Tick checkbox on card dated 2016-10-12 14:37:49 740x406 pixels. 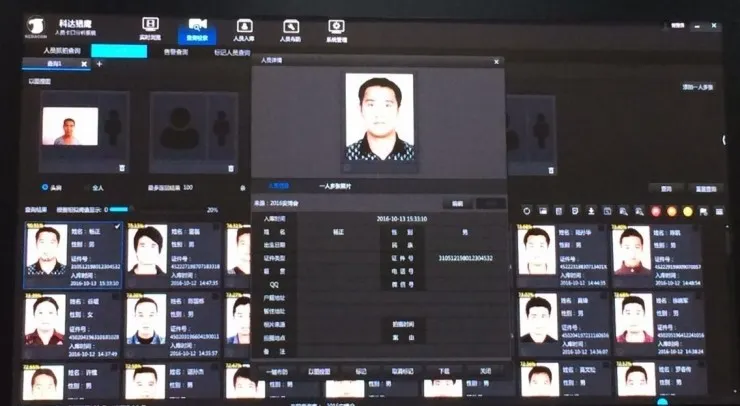pyautogui.click(x=115, y=297)
